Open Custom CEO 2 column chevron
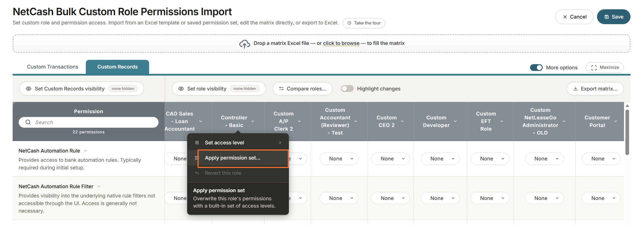This screenshot has width=644, height=225. click(402, 121)
